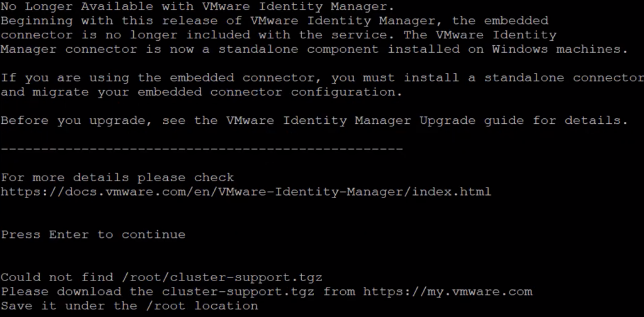Click the 'Manager connector is now a standalone' line
This screenshot has width=644, height=317.
(314, 49)
